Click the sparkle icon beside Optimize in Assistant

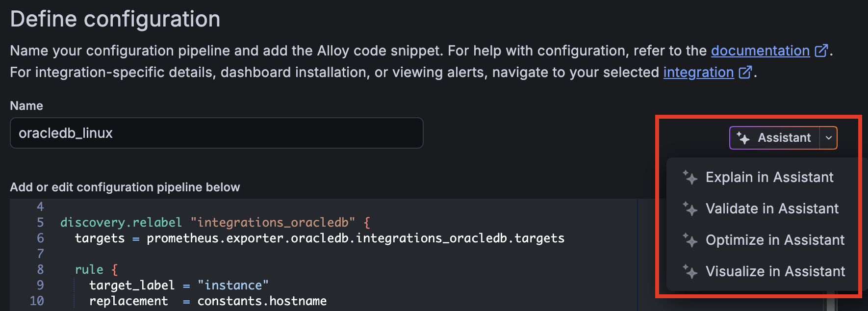(690, 240)
